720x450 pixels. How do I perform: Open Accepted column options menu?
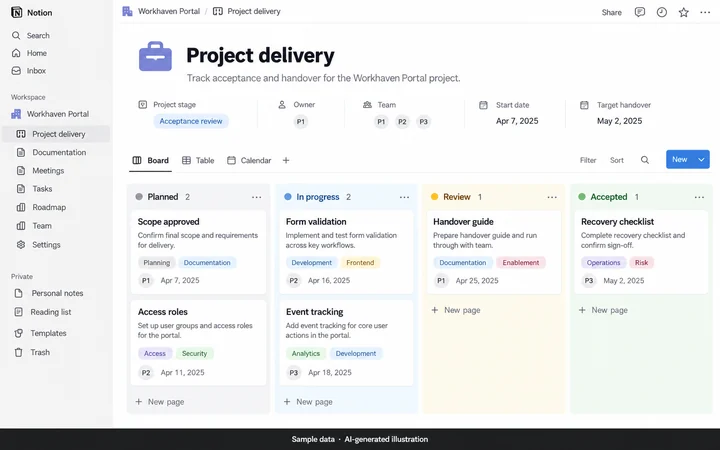tap(699, 197)
